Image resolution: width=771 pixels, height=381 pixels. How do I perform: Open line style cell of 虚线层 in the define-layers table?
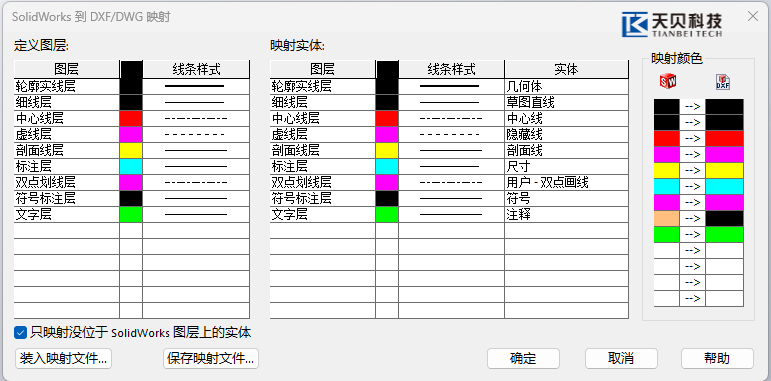coord(196,135)
